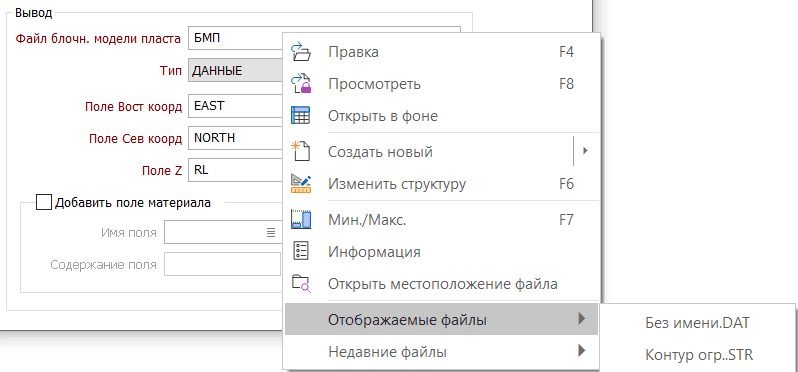Screen dimensions: 798x372
Task: Choose Открыть местоположение файла from menu
Action: pos(441,283)
